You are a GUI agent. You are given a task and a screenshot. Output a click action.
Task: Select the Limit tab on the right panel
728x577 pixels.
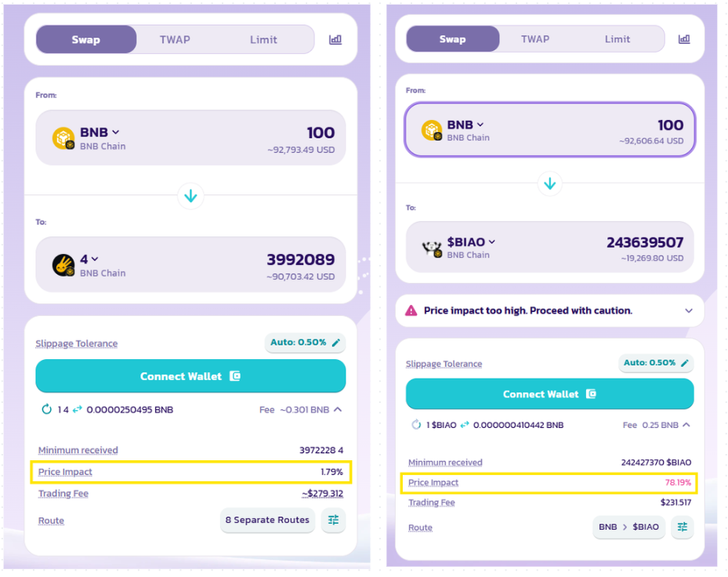tap(618, 38)
